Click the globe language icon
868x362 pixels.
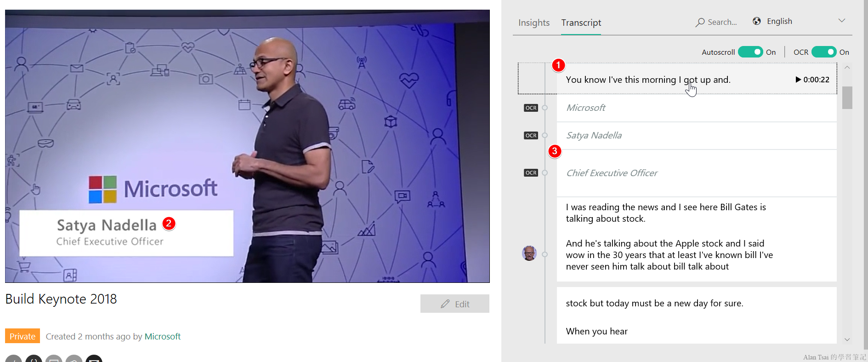point(756,21)
